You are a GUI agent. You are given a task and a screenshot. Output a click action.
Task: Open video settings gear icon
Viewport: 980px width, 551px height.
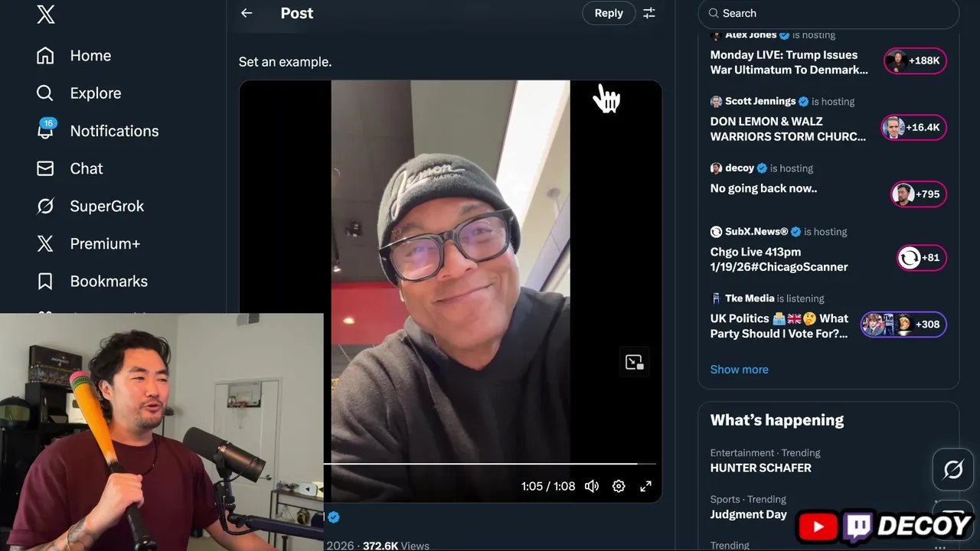(619, 486)
